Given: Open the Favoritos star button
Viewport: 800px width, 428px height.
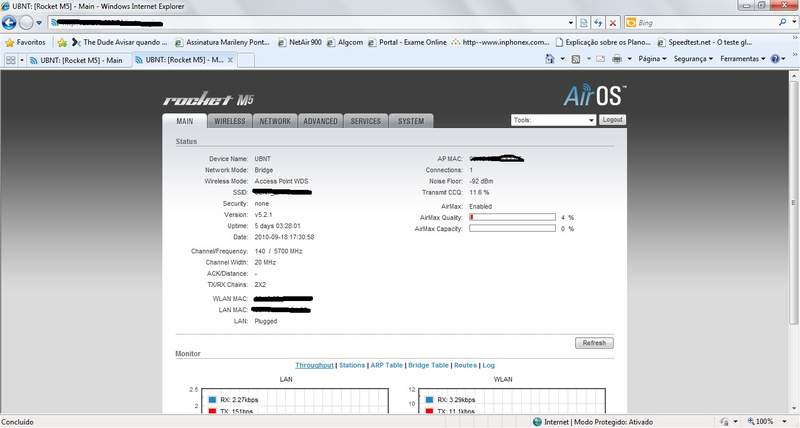Looking at the screenshot, I should coord(26,42).
